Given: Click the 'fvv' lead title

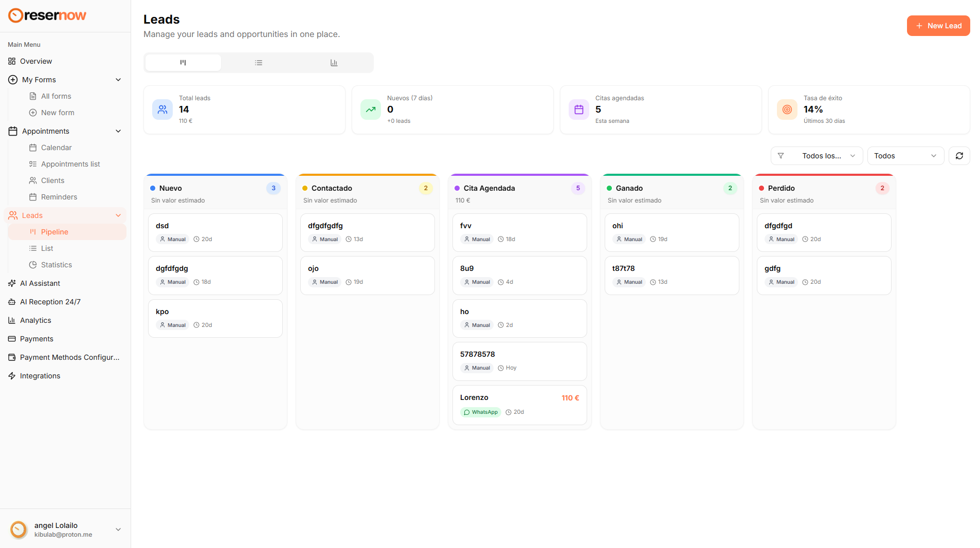Looking at the screenshot, I should tap(466, 226).
